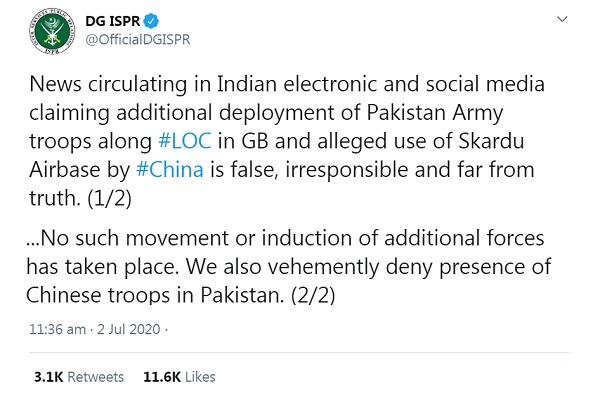The image size is (600, 397).
Task: Click the 3.1K retweet count number
Action: 48,377
